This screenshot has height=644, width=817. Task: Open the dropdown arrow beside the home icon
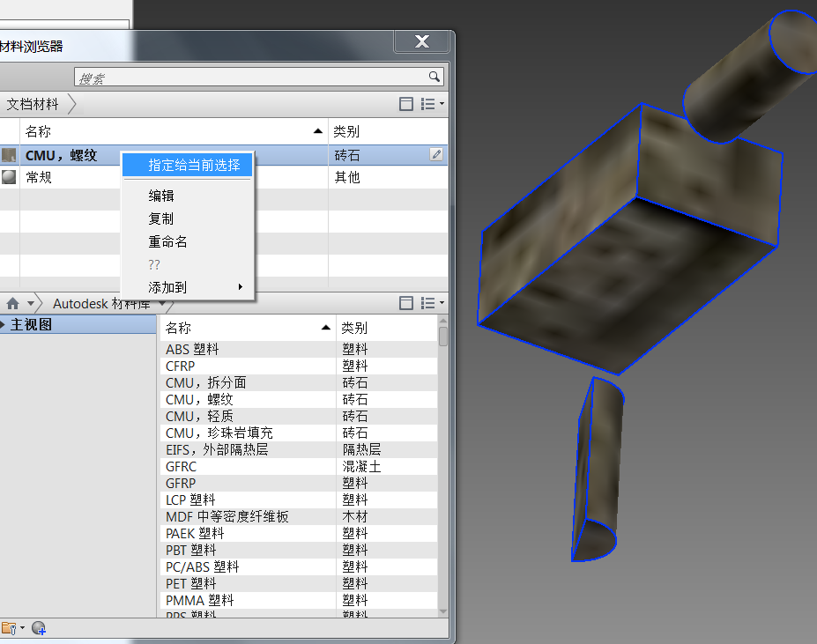click(31, 303)
